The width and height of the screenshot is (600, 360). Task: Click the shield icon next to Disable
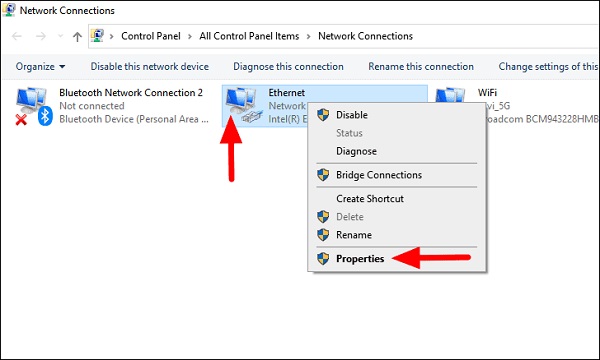point(323,115)
